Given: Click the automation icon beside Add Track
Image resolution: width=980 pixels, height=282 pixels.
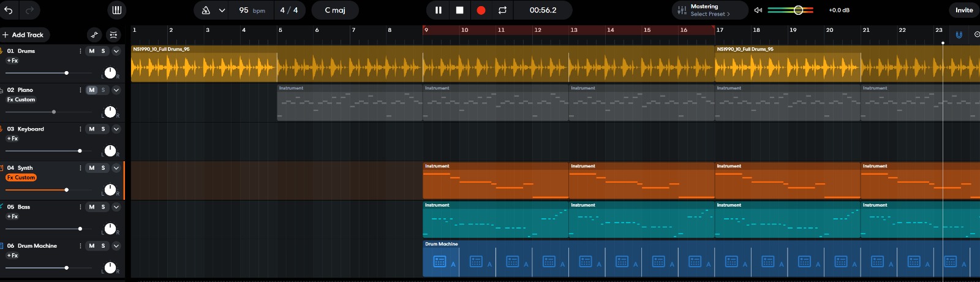Looking at the screenshot, I should [94, 35].
